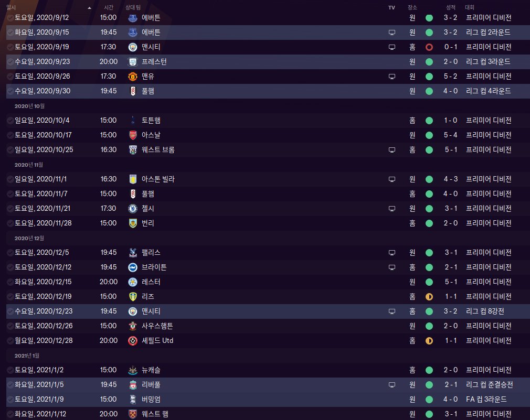Click the Liverpool crest in the 리버풀 row
The height and width of the screenshot is (420, 530).
click(133, 384)
